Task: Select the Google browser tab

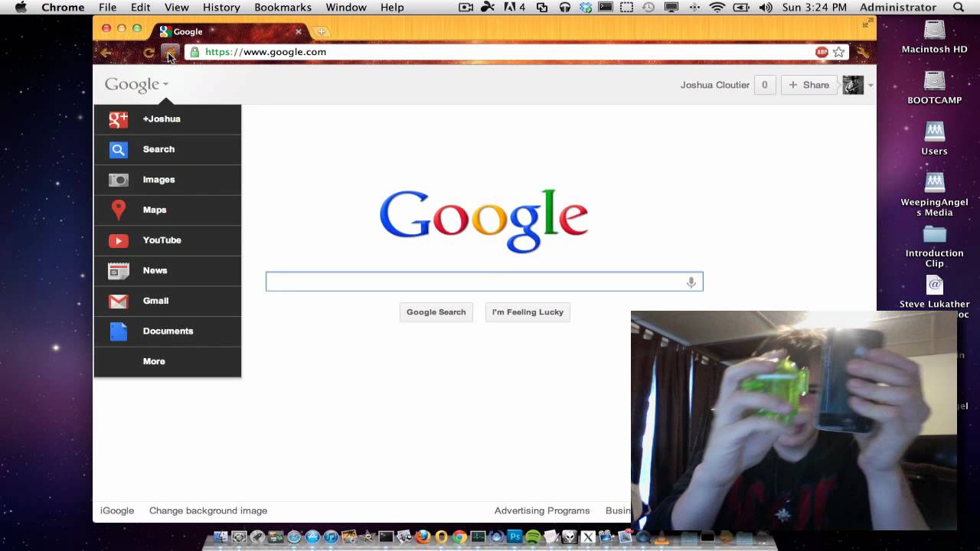Action: point(230,31)
